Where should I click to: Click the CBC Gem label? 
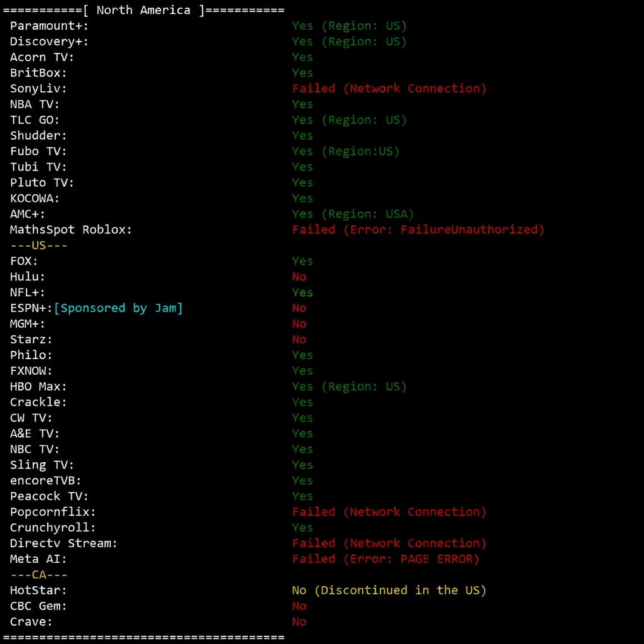point(38,606)
